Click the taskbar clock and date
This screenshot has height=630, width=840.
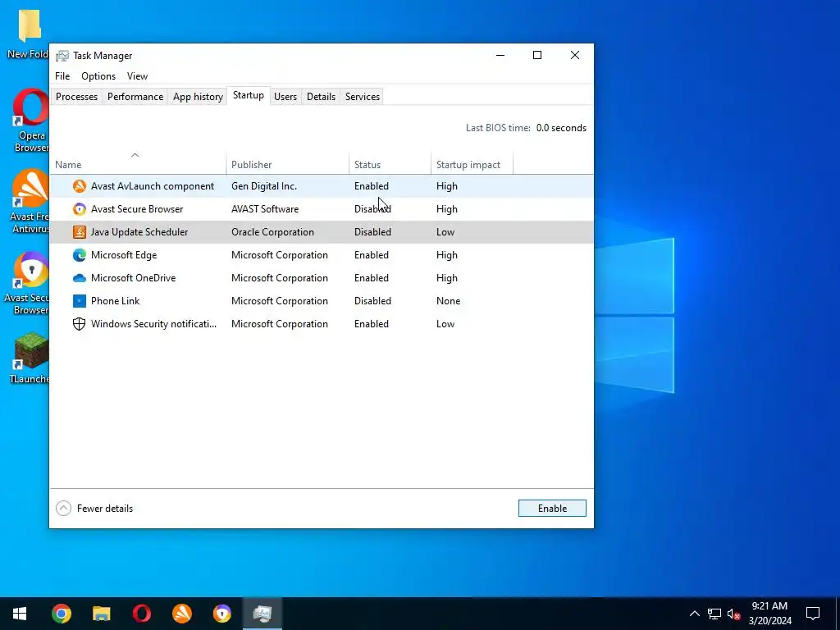(769, 614)
